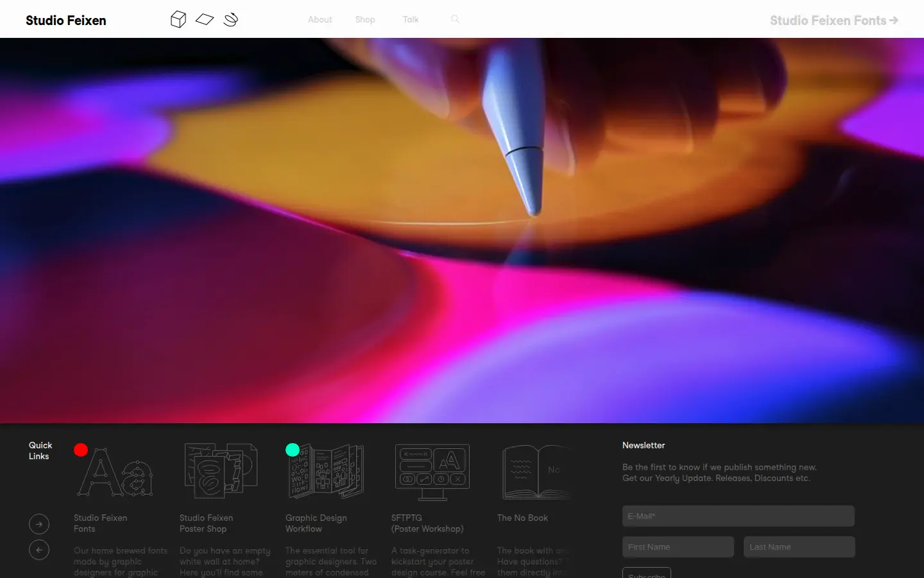Open Graphic Design Workflow link

(x=316, y=523)
